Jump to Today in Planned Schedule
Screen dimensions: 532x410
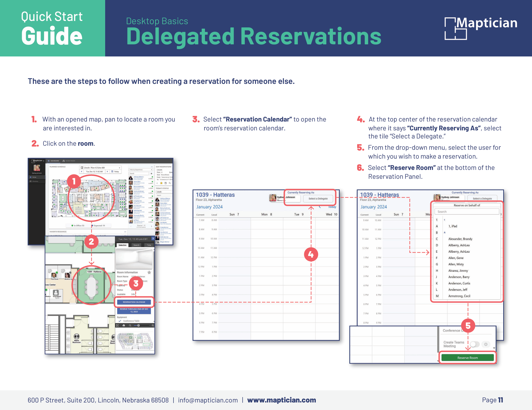coord(115,172)
